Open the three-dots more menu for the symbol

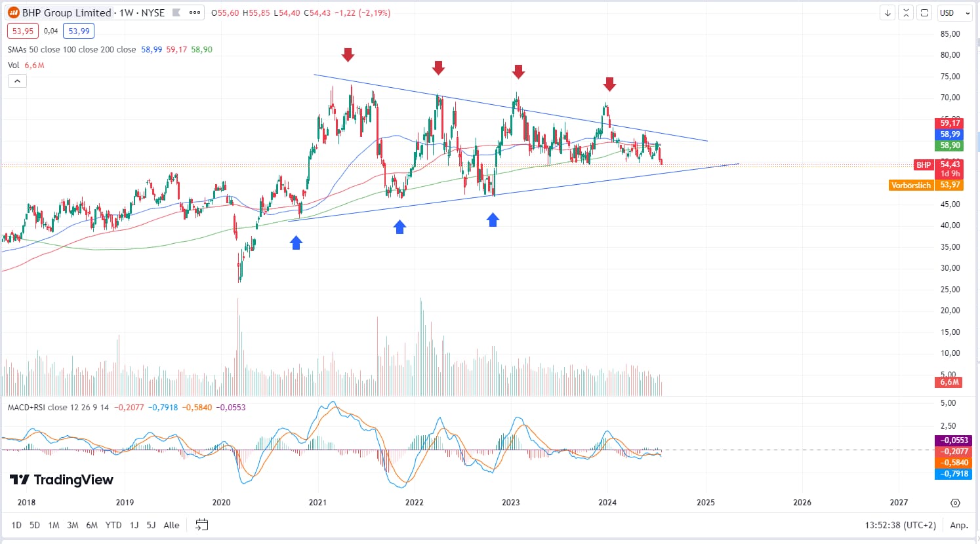[195, 12]
